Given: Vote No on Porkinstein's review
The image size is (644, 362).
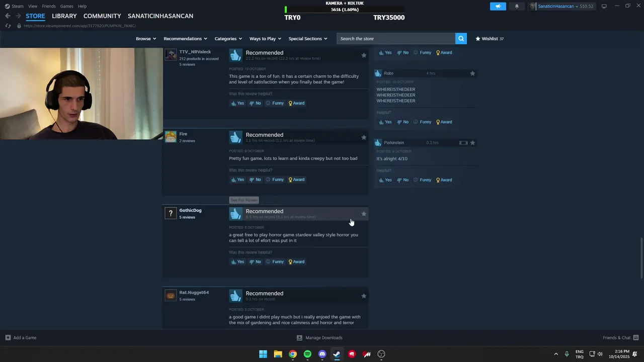Looking at the screenshot, I should coord(403,179).
